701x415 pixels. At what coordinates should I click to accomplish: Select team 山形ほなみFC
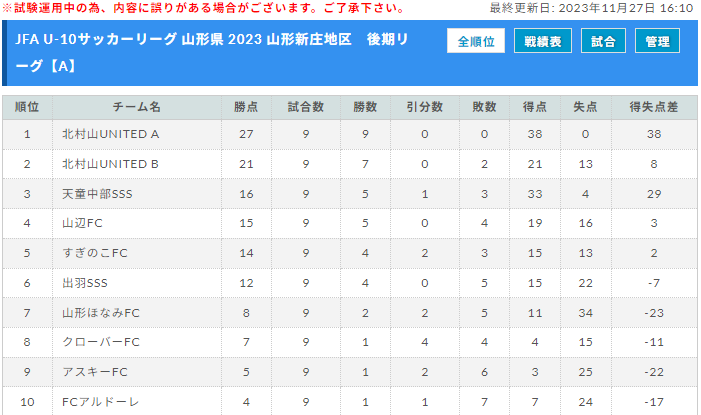coord(101,313)
